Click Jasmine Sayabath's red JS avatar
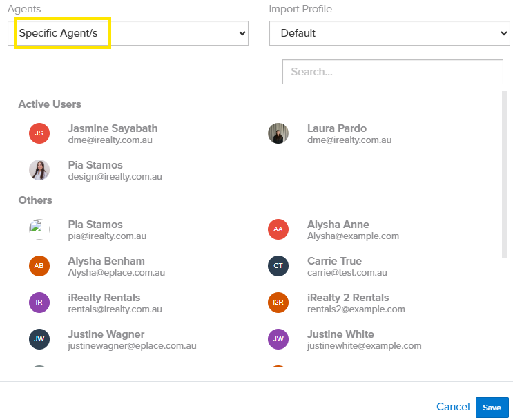513x420 pixels. click(x=39, y=133)
